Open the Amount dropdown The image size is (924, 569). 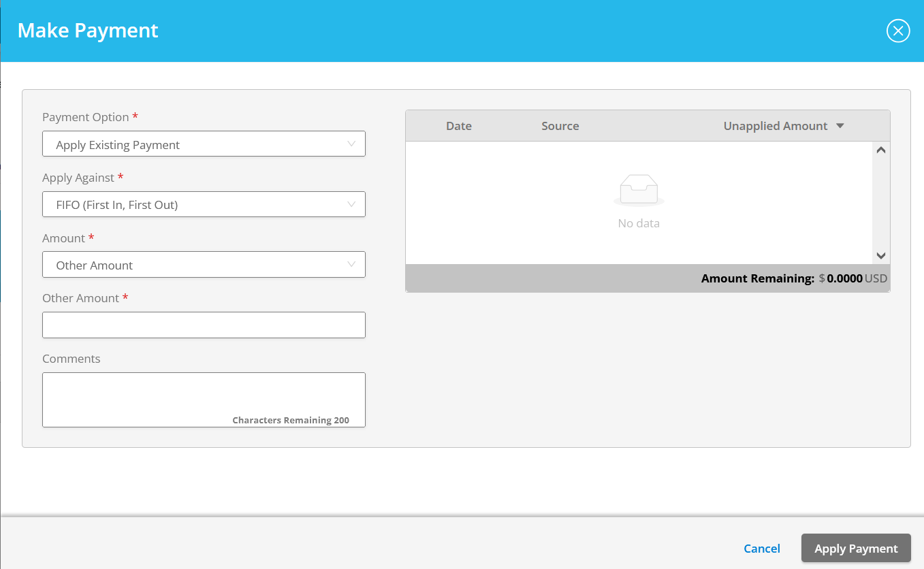tap(204, 265)
